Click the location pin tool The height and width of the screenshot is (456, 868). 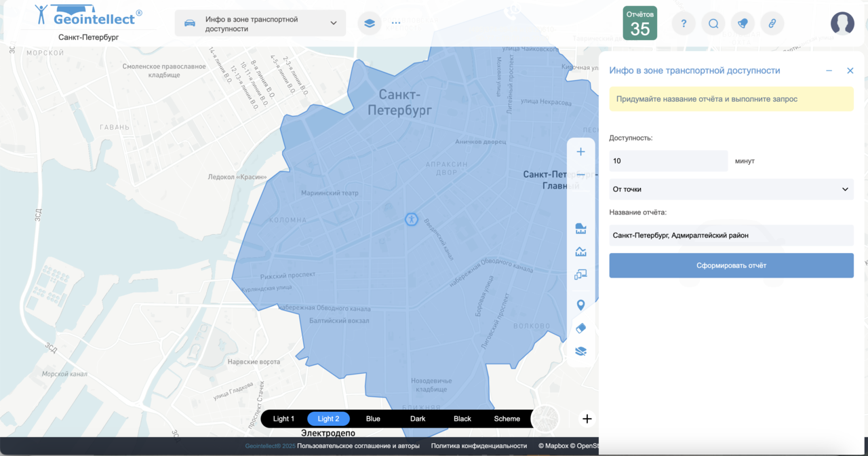click(580, 305)
